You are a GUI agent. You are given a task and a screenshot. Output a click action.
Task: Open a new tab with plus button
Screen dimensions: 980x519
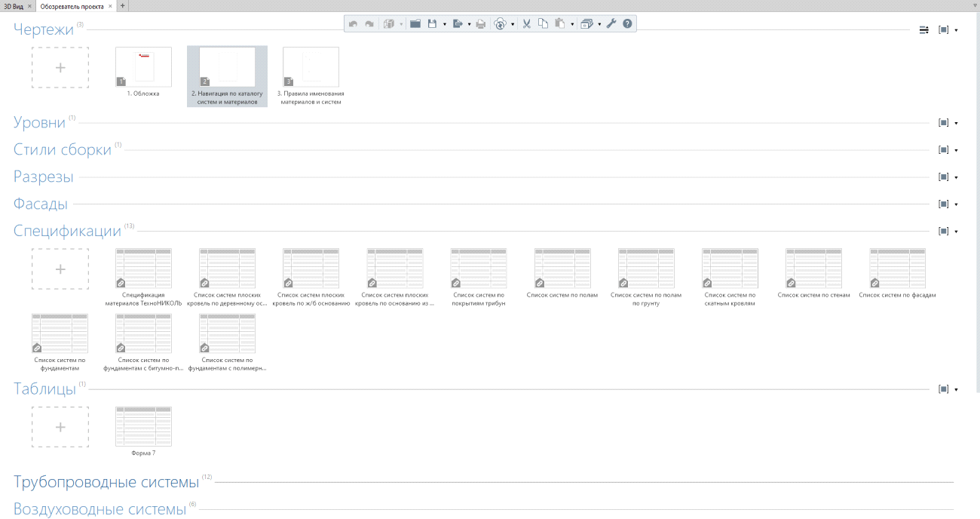(x=123, y=5)
